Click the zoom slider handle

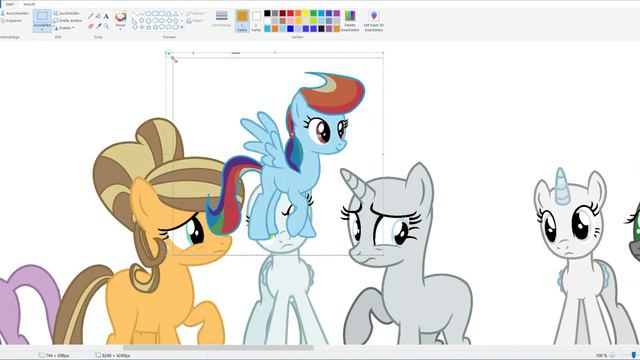tap(633, 356)
